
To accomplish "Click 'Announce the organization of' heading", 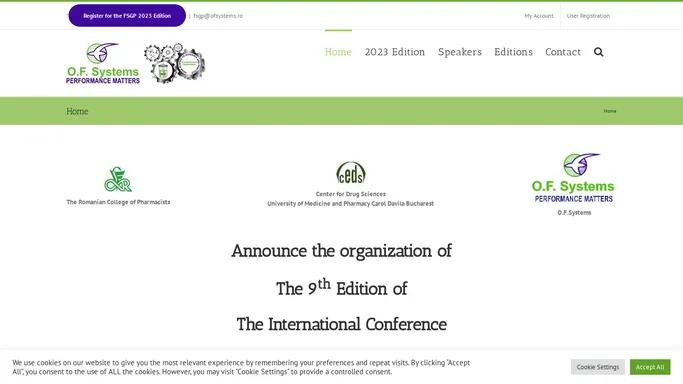I will 342,251.
